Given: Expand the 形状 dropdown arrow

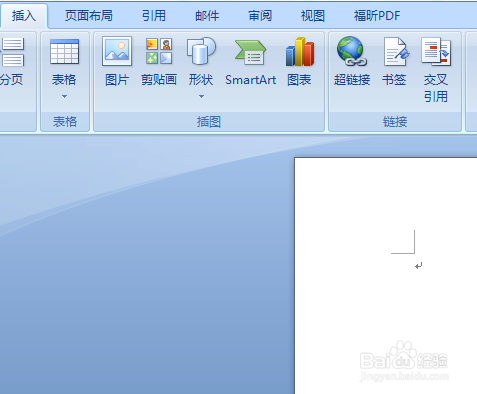Looking at the screenshot, I should (201, 96).
